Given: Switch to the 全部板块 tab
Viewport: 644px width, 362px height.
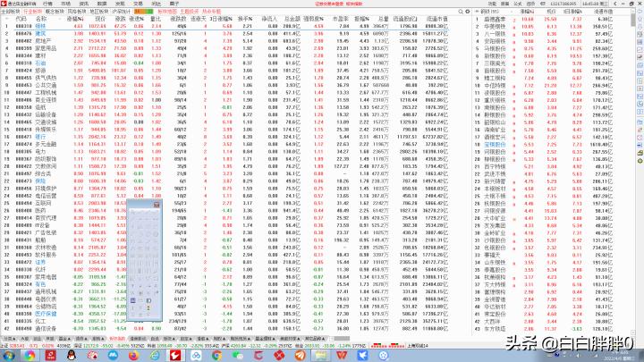Looking at the screenshot, I should tap(10, 12).
